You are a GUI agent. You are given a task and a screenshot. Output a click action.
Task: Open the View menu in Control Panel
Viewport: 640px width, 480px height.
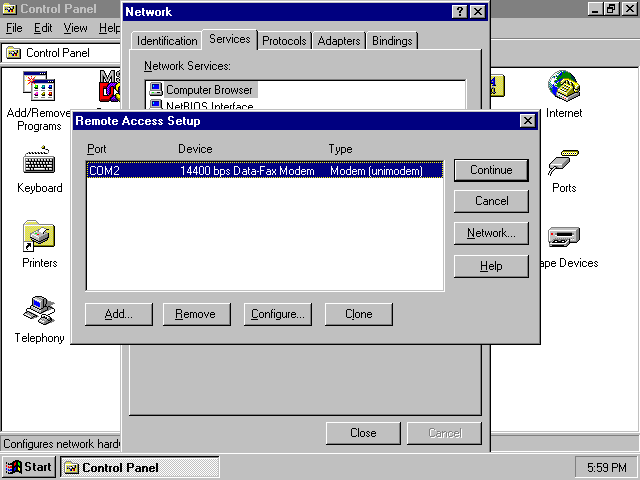tap(75, 28)
